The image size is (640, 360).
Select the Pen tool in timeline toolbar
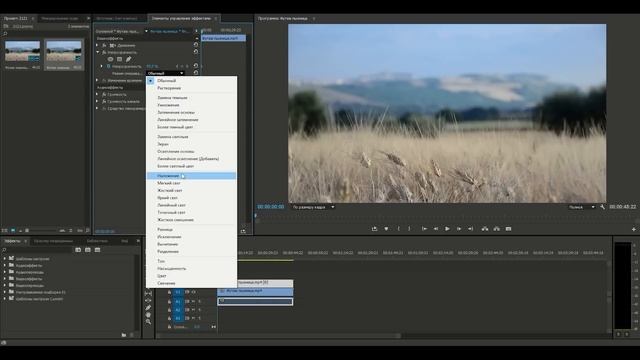tap(148, 307)
